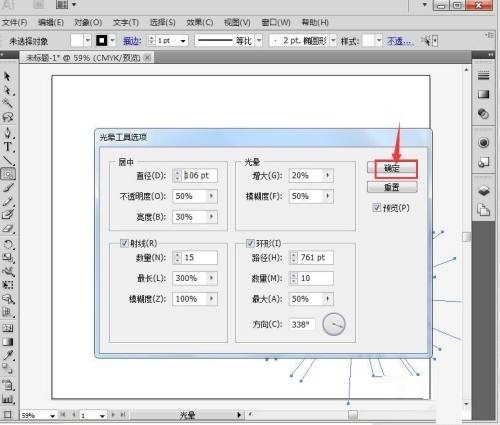Select the Blend tool

coord(7,369)
